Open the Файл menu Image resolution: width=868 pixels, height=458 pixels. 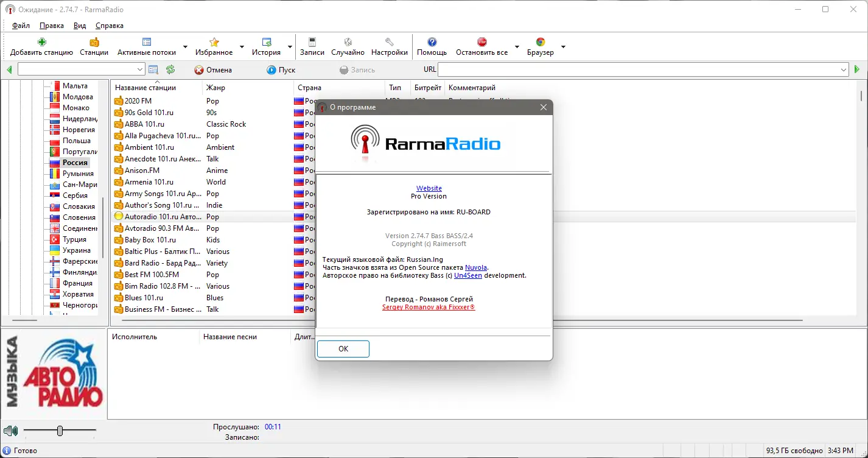click(21, 26)
